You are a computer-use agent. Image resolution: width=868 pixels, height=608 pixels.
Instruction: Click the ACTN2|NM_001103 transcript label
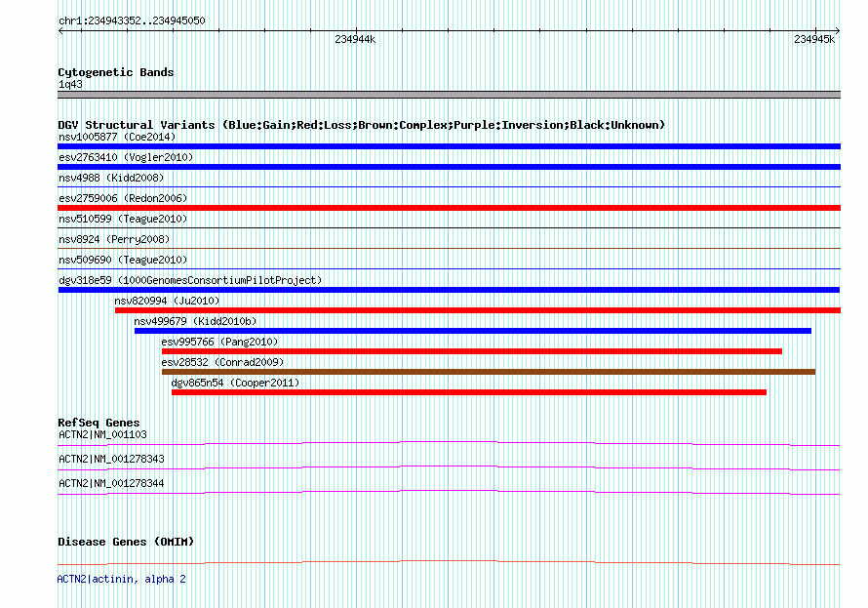102,434
